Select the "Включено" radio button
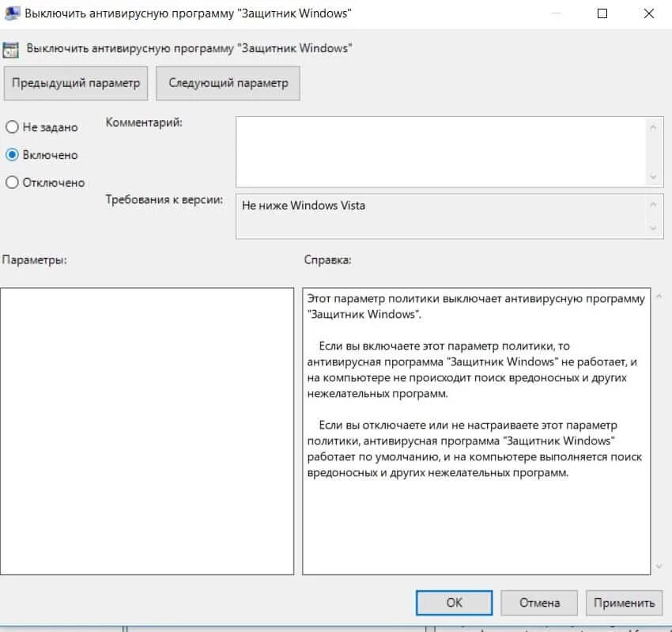Viewport: 672px width, 632px height. tap(12, 155)
